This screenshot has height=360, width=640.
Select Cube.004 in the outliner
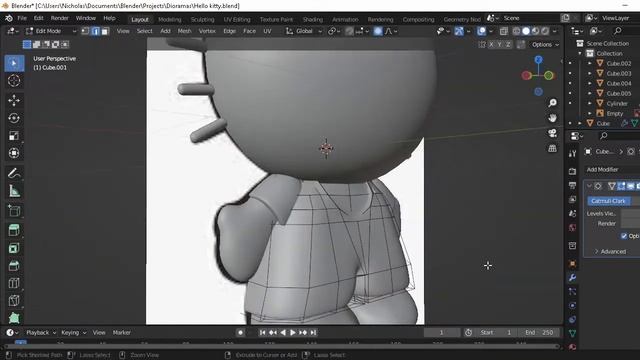click(619, 83)
